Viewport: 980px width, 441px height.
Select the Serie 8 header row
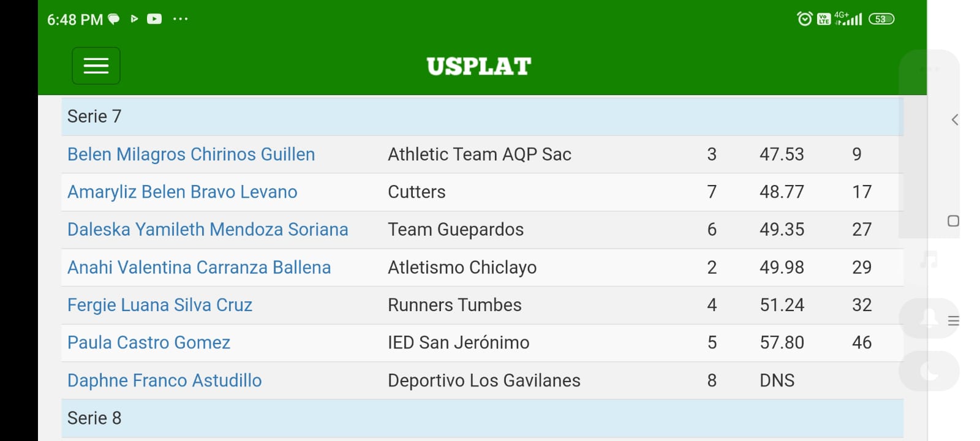pyautogui.click(x=482, y=418)
